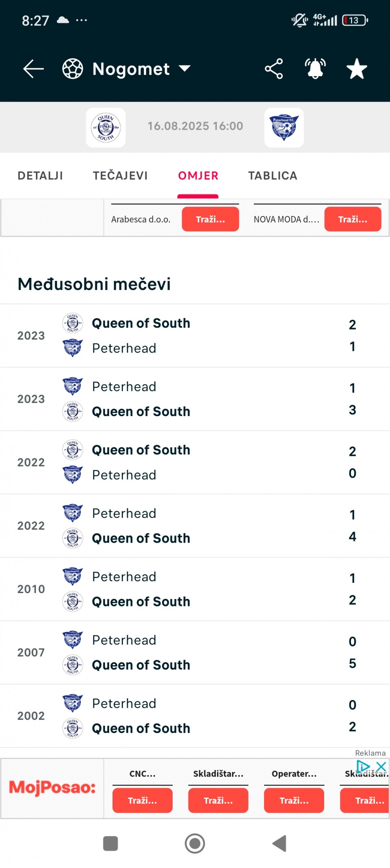Viewport: 390px width, 868px height.
Task: Open the 2007 Peterhead 0-5 match row
Action: point(195,652)
